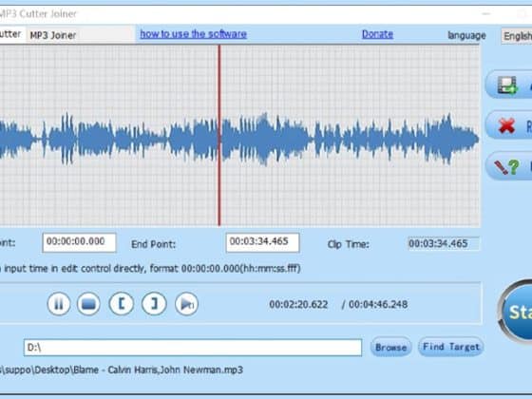This screenshot has width=532, height=399.
Task: Stop playback with the stop button
Action: coord(88,304)
